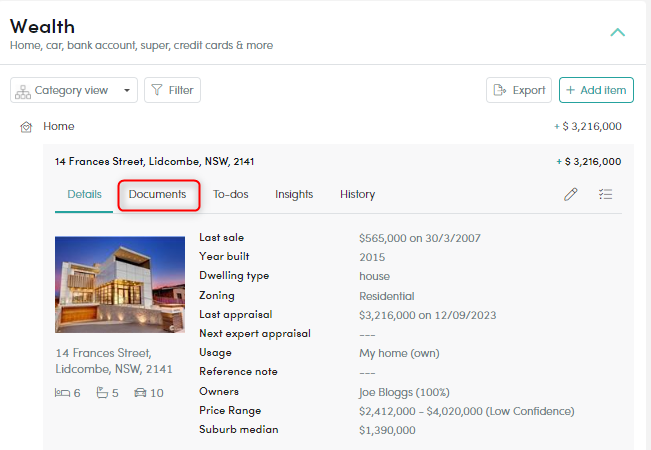Click the address caption under the photo
651x450 pixels.
pos(114,361)
